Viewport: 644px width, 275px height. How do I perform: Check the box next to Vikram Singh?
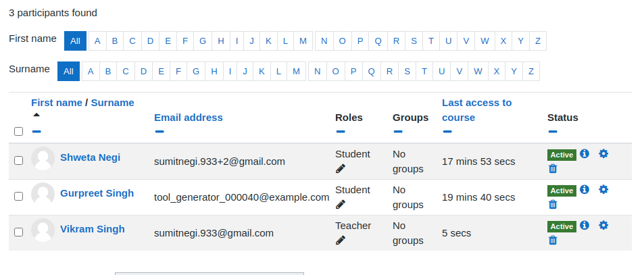18,232
